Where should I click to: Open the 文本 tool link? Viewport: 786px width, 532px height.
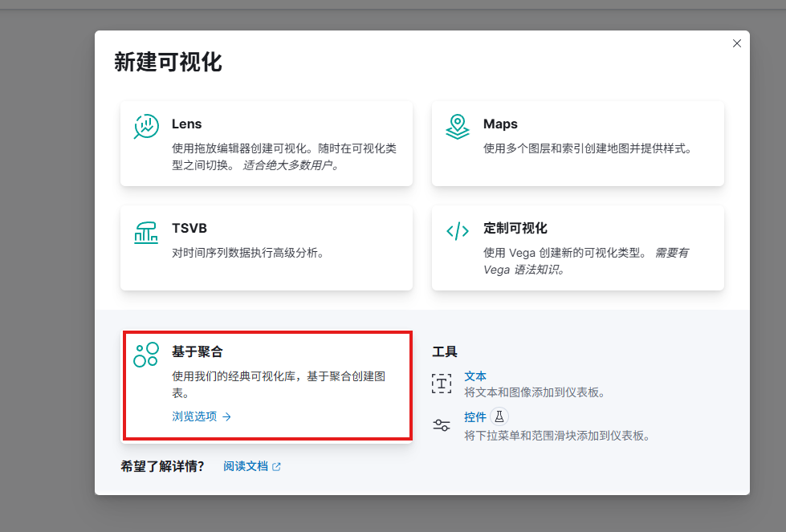coord(475,376)
